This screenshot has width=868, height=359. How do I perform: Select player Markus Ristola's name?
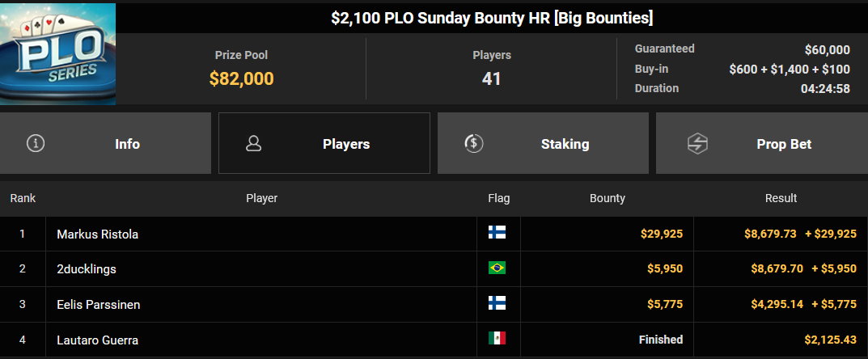pos(97,234)
